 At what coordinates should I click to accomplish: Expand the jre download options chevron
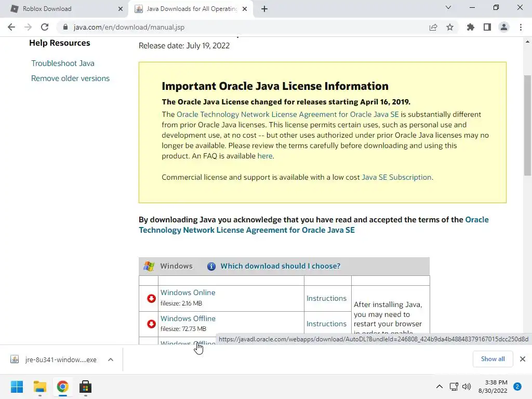pos(111,360)
